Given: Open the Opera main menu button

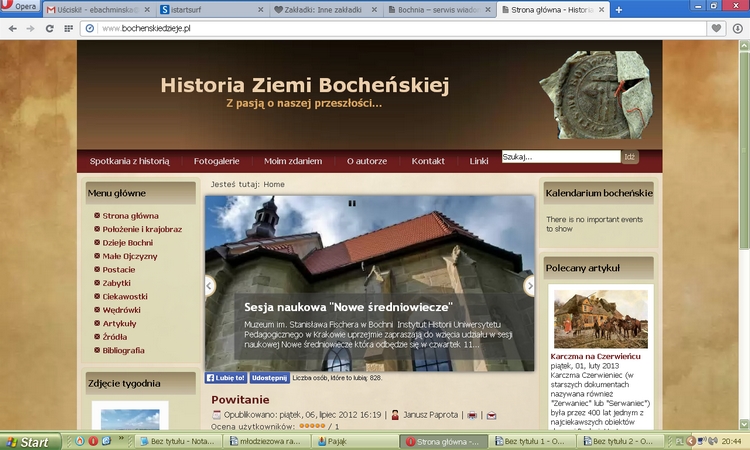Looking at the screenshot, I should coord(20,6).
